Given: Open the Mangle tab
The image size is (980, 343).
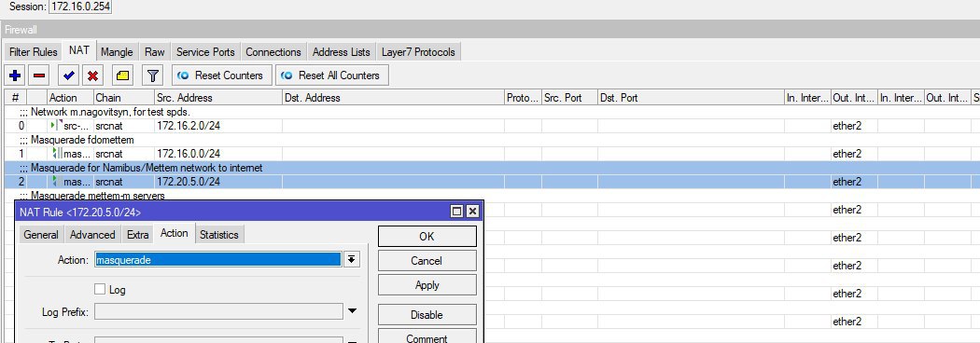Looking at the screenshot, I should tap(117, 52).
